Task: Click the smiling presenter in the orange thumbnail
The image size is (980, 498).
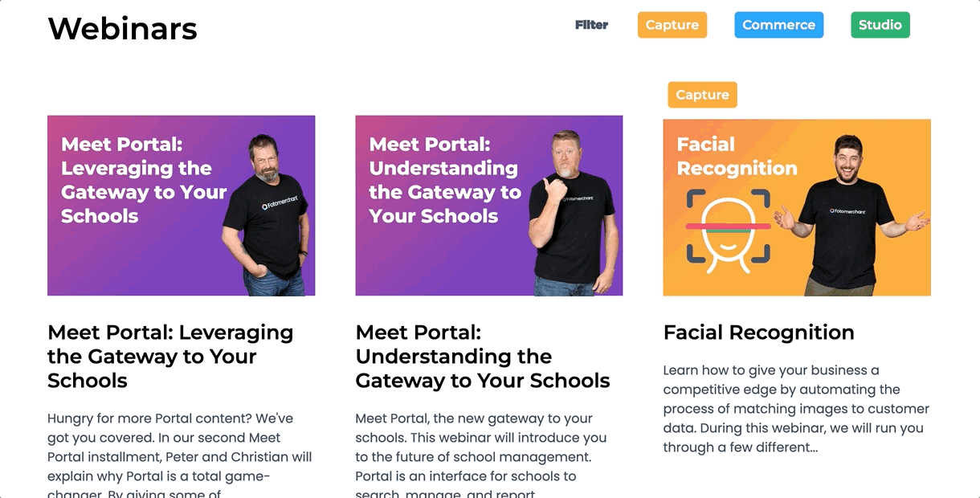Action: [850, 215]
